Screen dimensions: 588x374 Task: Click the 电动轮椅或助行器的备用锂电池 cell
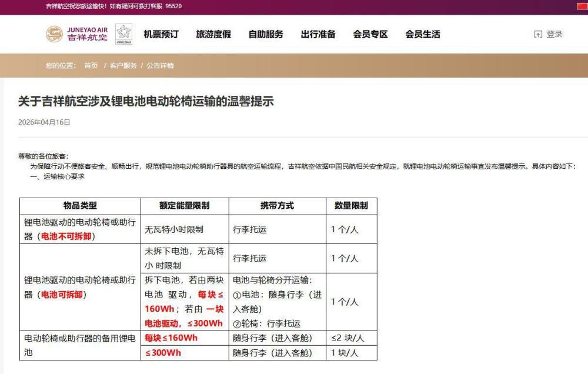[80, 345]
